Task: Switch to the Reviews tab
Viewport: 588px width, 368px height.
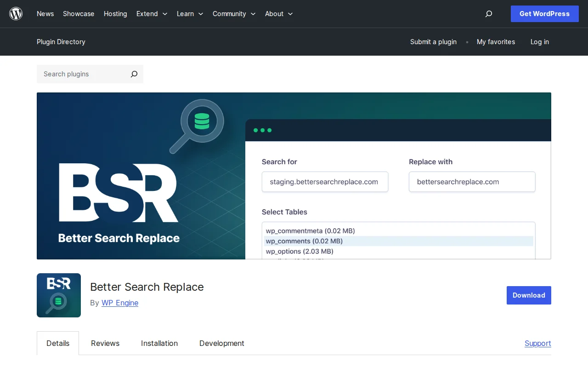Action: [105, 343]
